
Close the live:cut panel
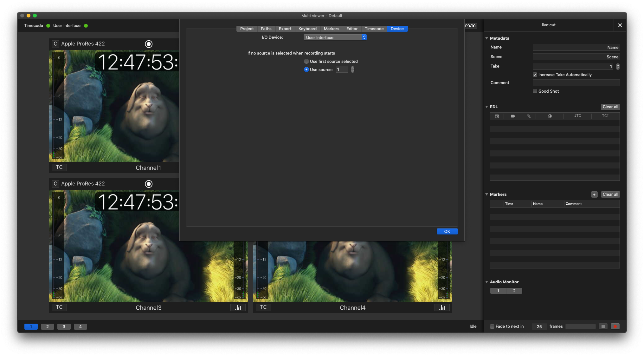click(620, 25)
